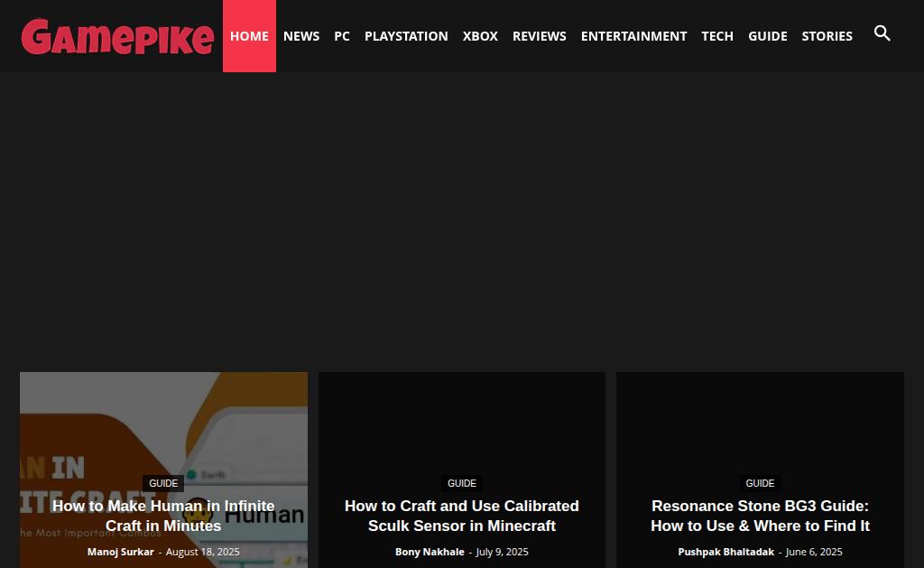Viewport: 924px width, 568px height.
Task: Read the Resonance Stone BG3 Guide article
Action: tap(760, 516)
